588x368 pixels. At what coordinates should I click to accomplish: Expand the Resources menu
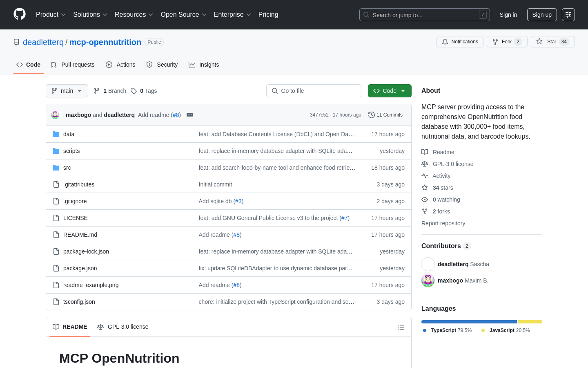tap(134, 15)
